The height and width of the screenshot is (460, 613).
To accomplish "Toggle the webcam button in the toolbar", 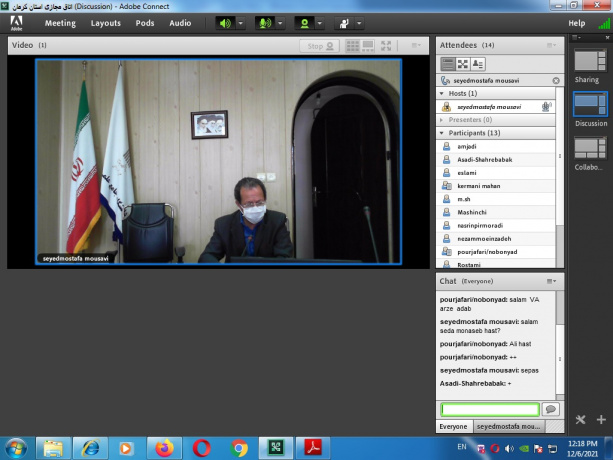I will coord(304,23).
